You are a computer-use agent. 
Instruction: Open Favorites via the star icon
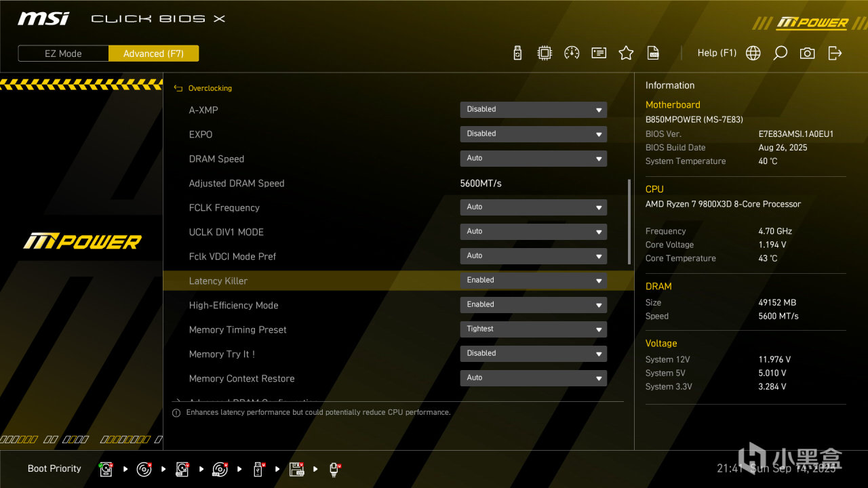point(626,53)
